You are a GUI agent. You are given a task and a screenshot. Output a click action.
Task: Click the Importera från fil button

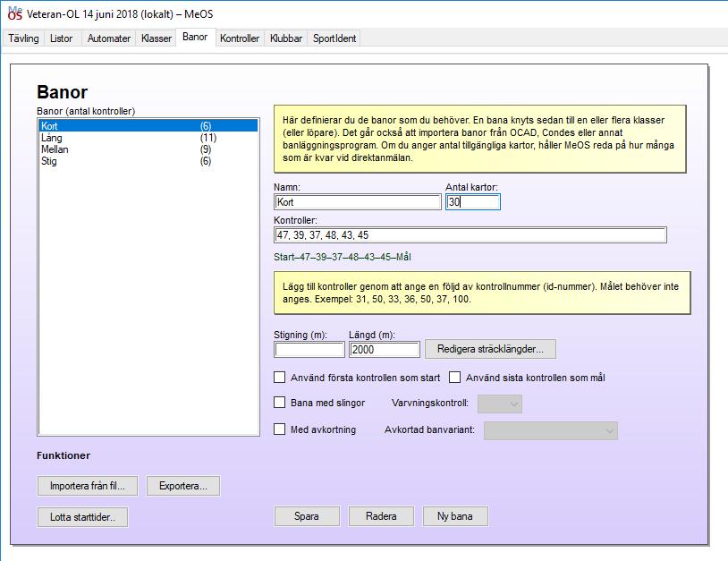point(88,486)
